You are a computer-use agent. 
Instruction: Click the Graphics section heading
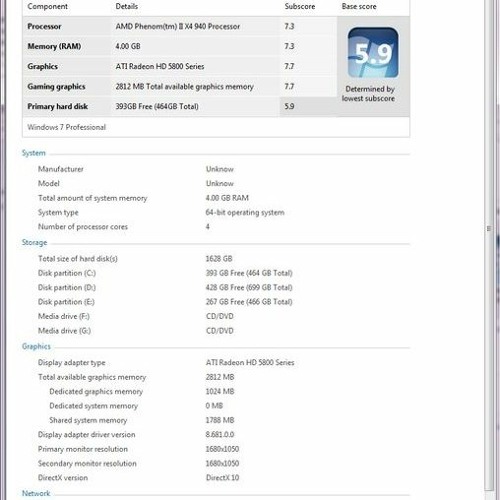36,346
